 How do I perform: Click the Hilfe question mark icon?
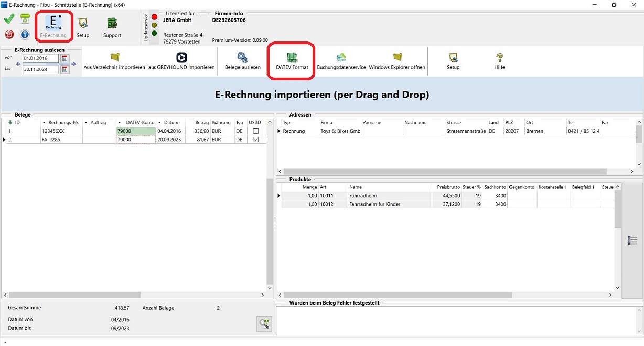click(499, 61)
